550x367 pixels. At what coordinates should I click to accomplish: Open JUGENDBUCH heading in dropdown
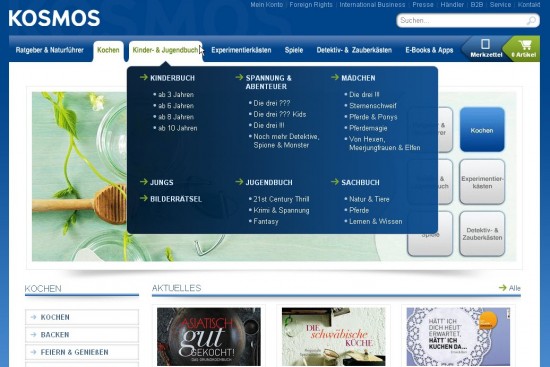coord(269,182)
